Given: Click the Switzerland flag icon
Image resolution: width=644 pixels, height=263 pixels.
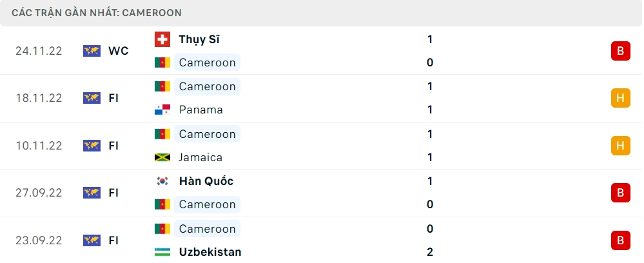Looking at the screenshot, I should pyautogui.click(x=162, y=39).
